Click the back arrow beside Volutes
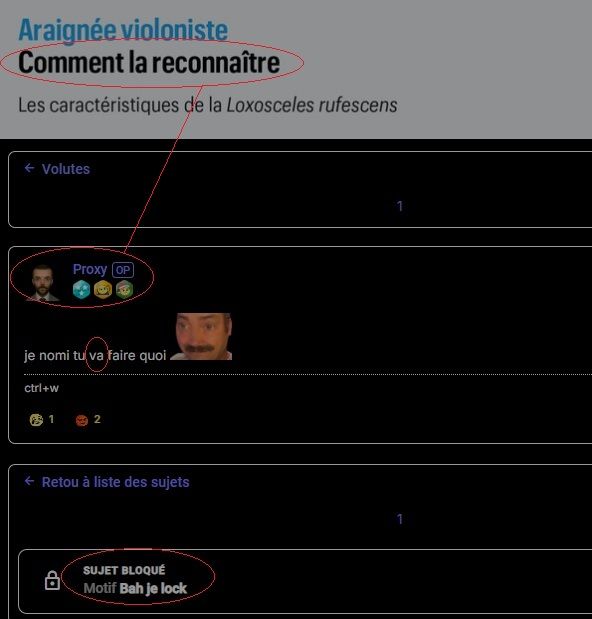The height and width of the screenshot is (619, 592). click(29, 169)
